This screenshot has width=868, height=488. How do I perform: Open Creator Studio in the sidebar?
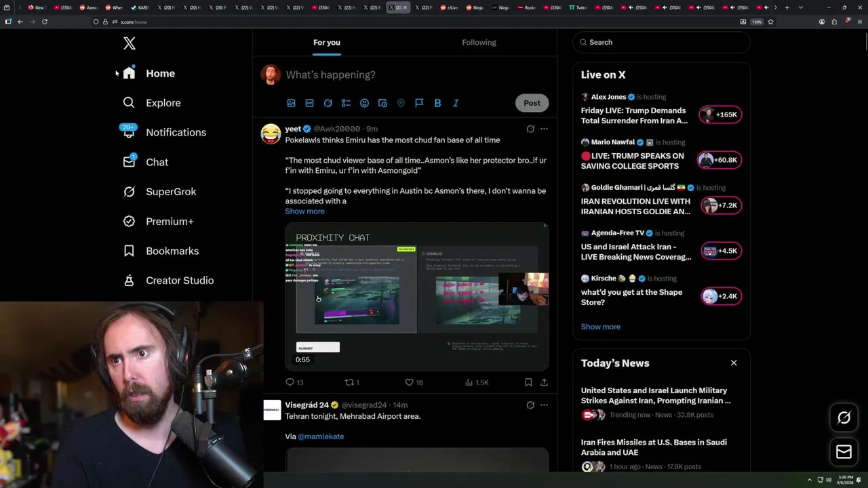(168, 281)
